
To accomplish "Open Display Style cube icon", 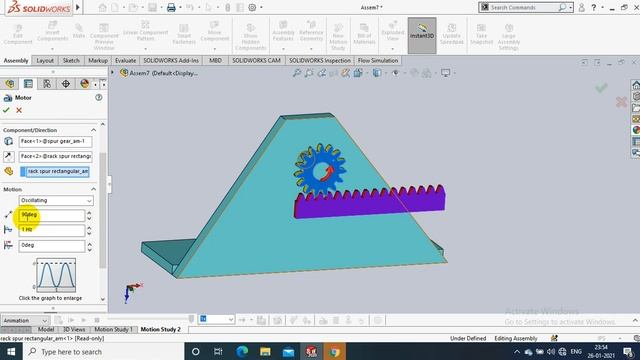I will pyautogui.click(x=377, y=73).
